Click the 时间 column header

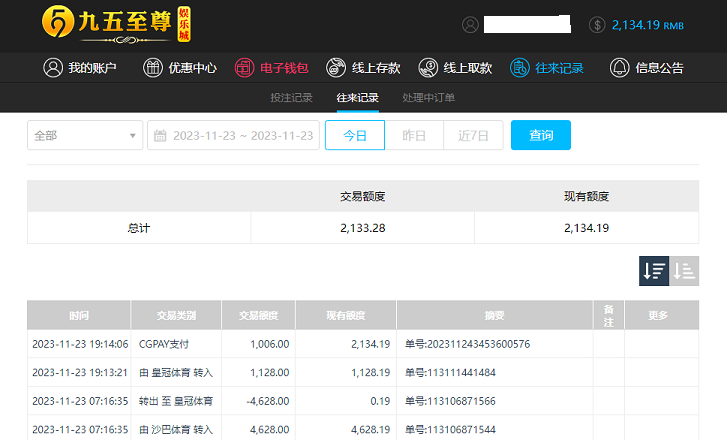click(x=79, y=315)
